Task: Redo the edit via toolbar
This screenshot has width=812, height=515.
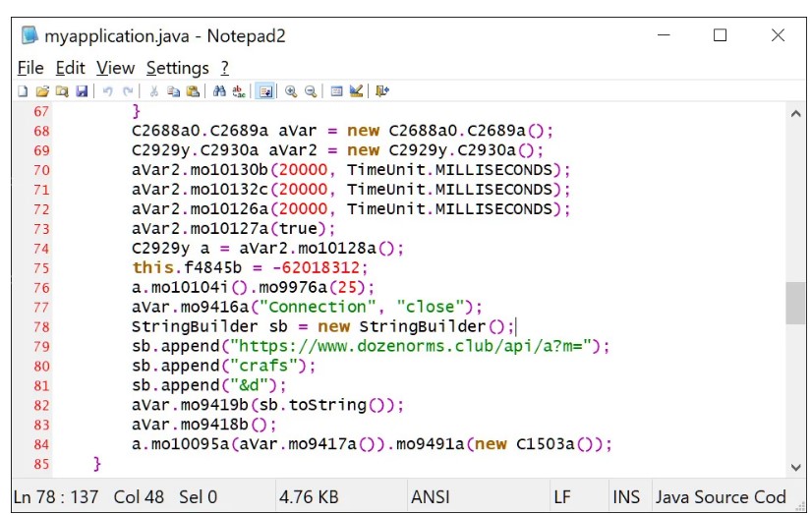Action: pyautogui.click(x=128, y=91)
